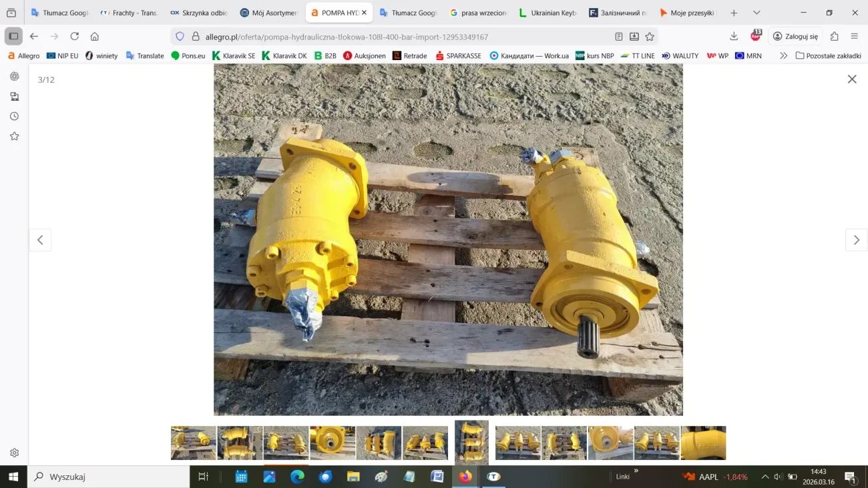This screenshot has width=868, height=488.
Task: Toggle reader view in address bar
Action: 619,37
